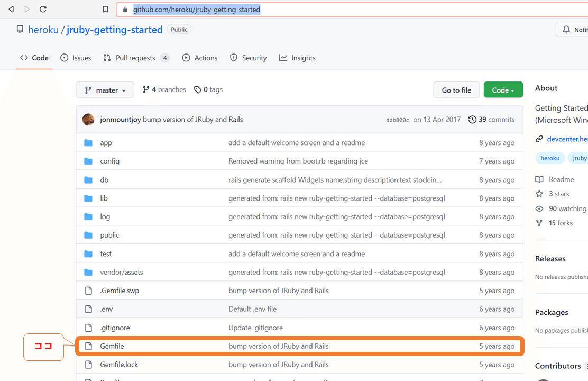Open the 90 watching link
The height and width of the screenshot is (381, 588).
[568, 208]
